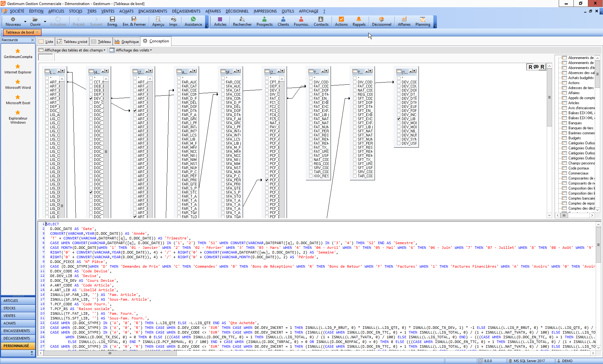Open ARTICLES sidebar section

tap(18, 301)
